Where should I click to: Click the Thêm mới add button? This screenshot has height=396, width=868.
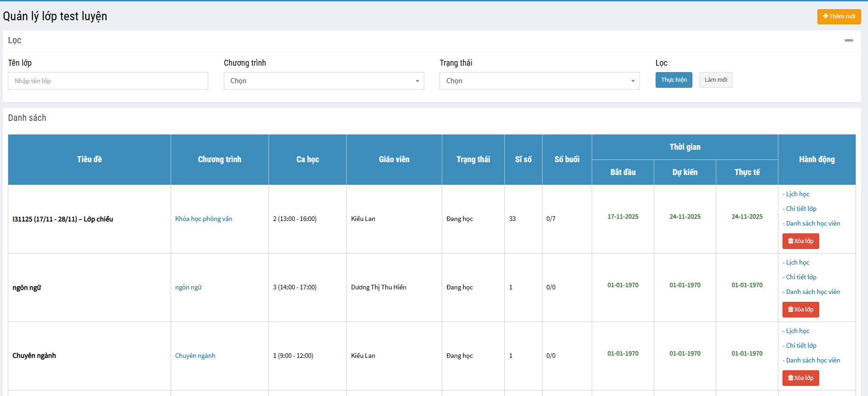pyautogui.click(x=839, y=17)
